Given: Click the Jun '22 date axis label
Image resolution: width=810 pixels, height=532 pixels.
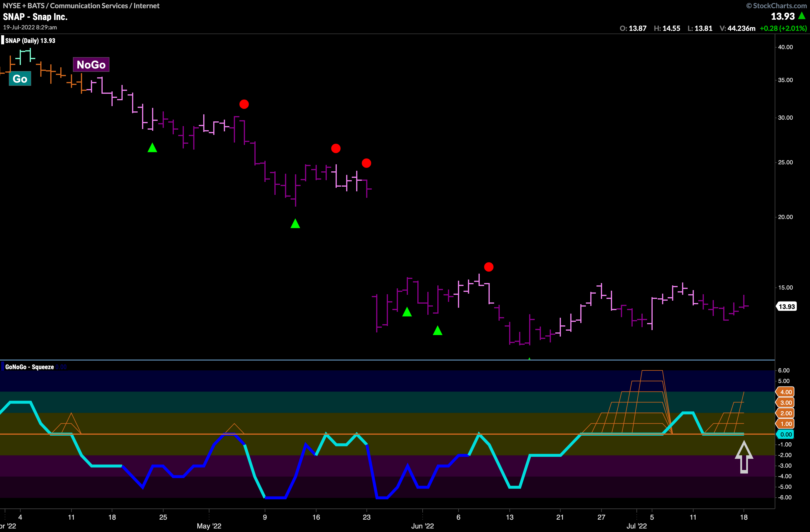Looking at the screenshot, I should coord(422,526).
